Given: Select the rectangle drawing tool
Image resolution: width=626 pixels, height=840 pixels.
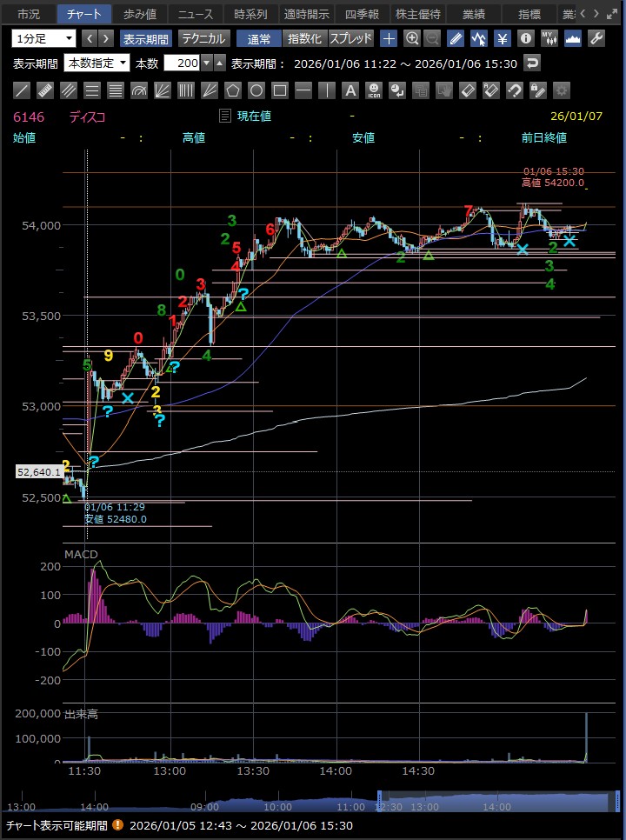Looking at the screenshot, I should pyautogui.click(x=280, y=90).
